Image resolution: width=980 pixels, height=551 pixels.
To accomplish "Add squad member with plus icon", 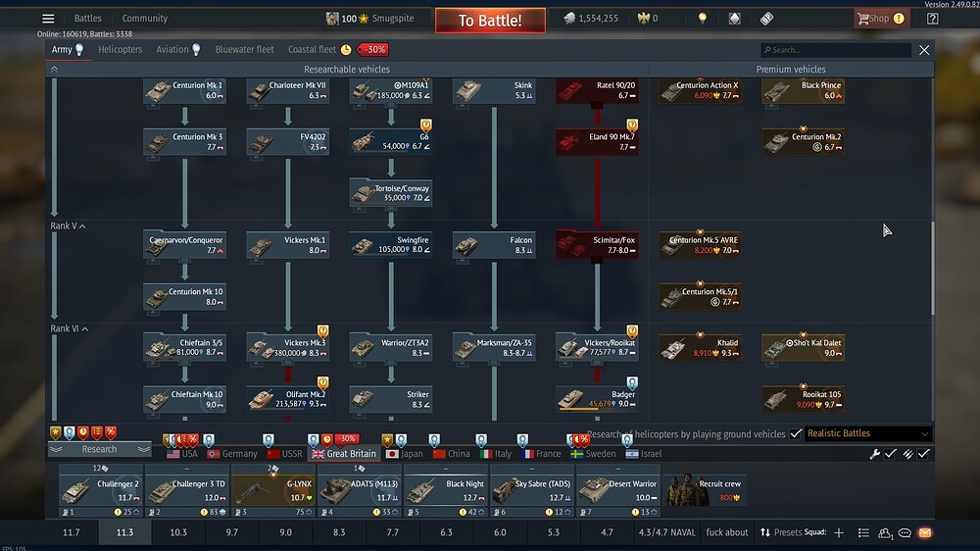I will [838, 532].
